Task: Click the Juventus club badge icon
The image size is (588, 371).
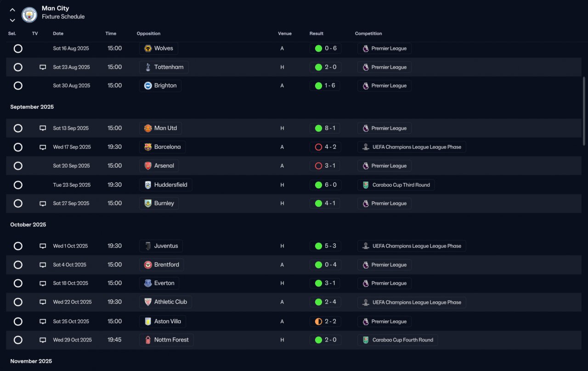Action: pos(148,246)
